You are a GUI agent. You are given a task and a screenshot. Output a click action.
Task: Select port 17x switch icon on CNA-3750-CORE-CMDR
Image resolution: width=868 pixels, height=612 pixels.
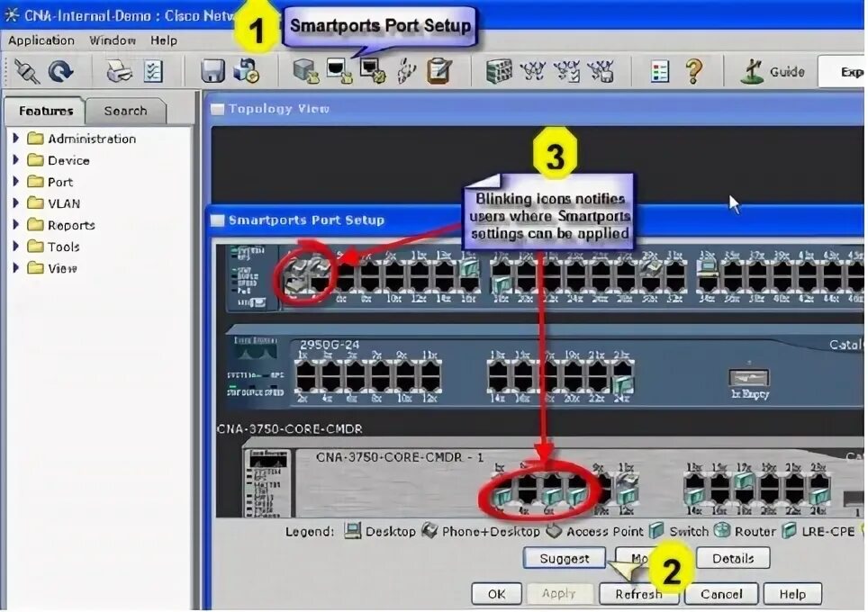pos(744,481)
